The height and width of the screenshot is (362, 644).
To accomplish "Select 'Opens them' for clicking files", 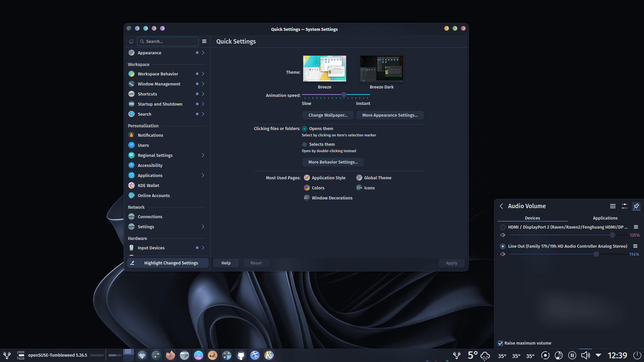I will tap(305, 129).
